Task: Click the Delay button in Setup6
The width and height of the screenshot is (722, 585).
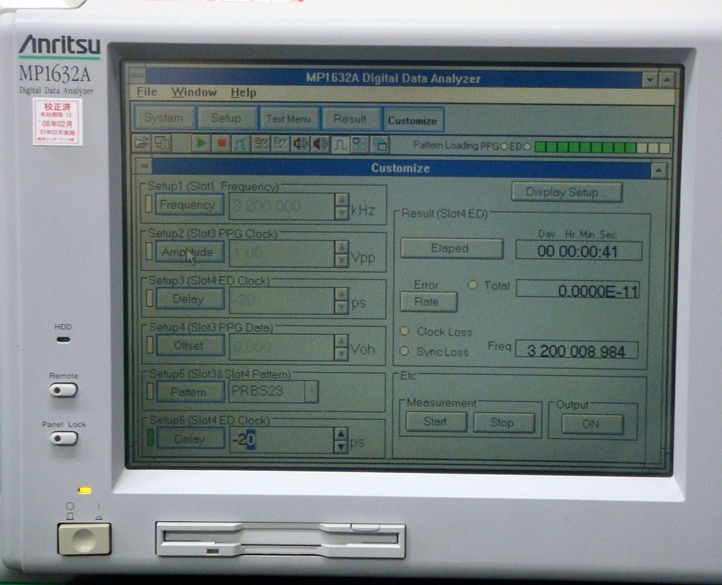Action: click(x=190, y=439)
